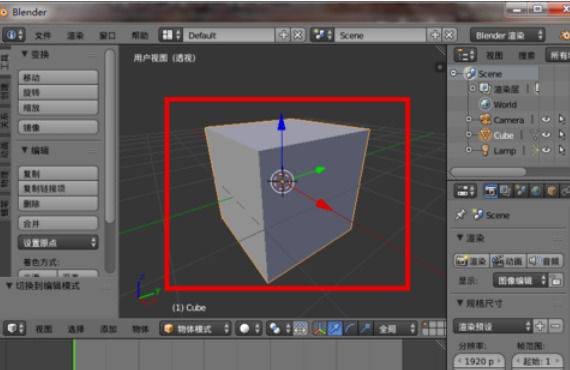Collapse the Scene tree node in the outliner
The width and height of the screenshot is (570, 370).
pos(453,73)
